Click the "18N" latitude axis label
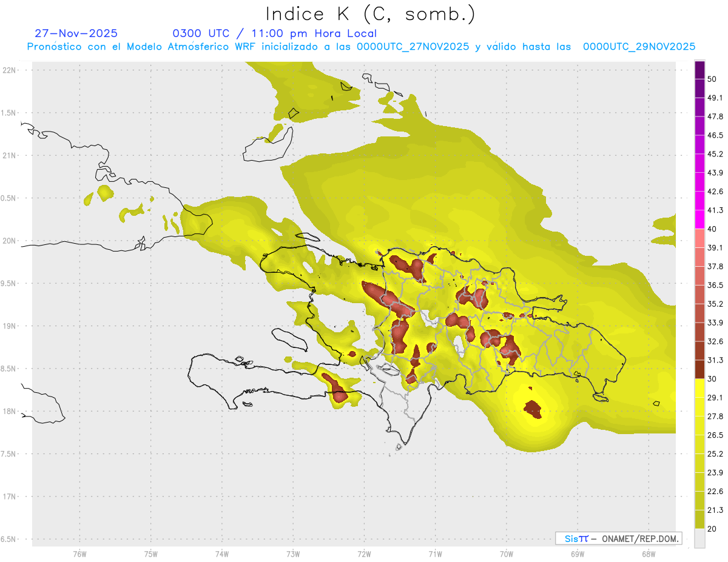Screen dimensions: 728x562 pyautogui.click(x=9, y=412)
